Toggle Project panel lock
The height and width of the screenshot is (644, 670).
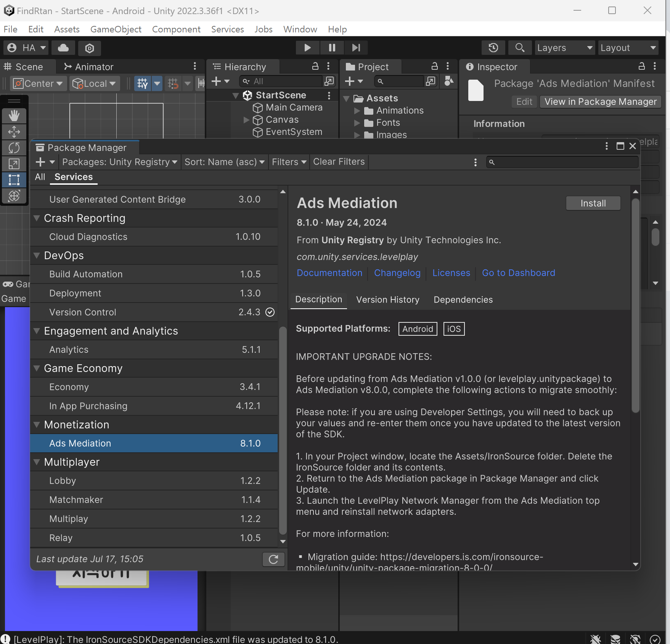tap(435, 66)
